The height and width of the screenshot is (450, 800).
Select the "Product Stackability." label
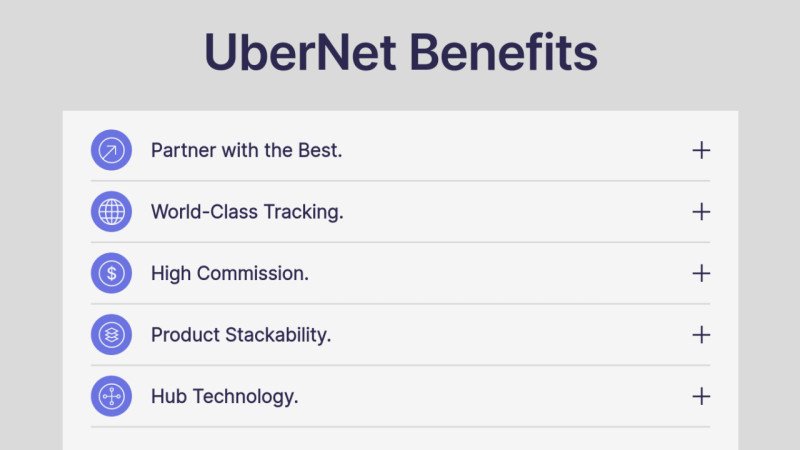240,334
